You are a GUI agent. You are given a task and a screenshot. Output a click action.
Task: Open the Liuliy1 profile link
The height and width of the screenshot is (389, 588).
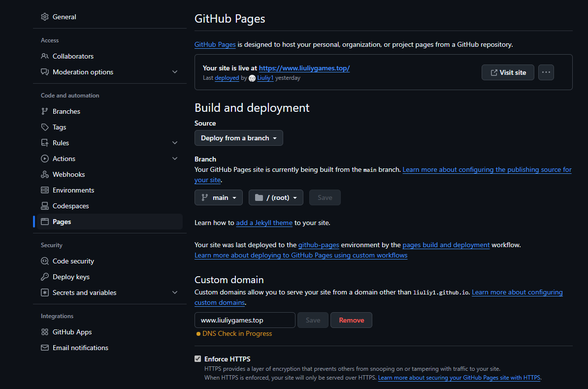tap(265, 78)
